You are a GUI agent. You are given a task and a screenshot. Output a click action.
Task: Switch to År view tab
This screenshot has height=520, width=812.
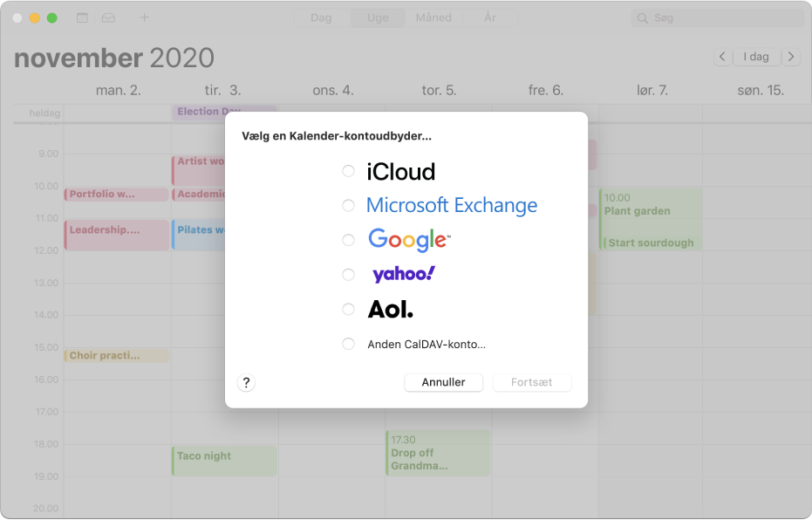pyautogui.click(x=490, y=18)
